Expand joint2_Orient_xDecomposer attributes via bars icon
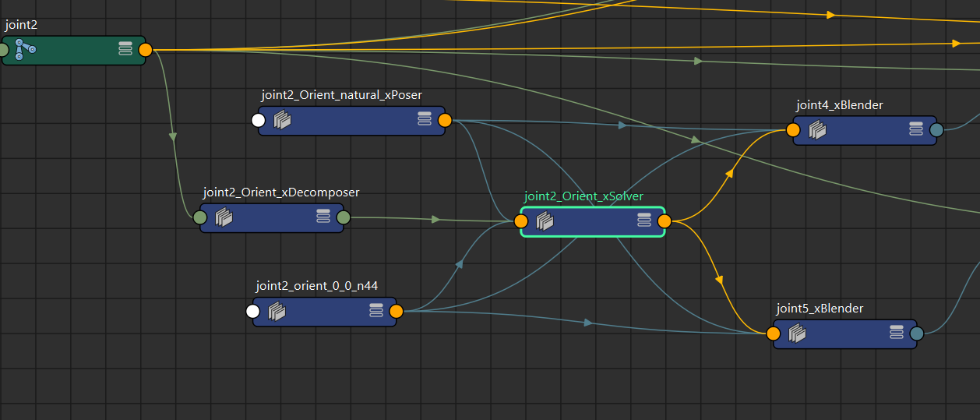 (323, 217)
